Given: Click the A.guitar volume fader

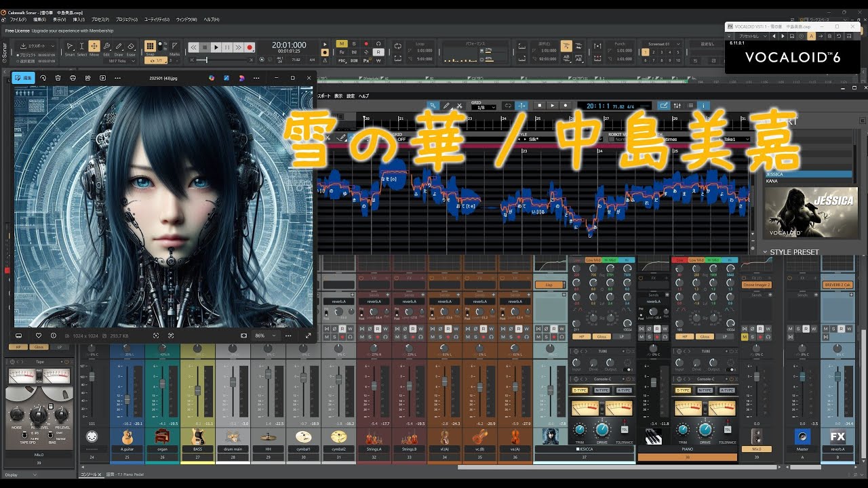Looking at the screenshot, I should [127, 399].
